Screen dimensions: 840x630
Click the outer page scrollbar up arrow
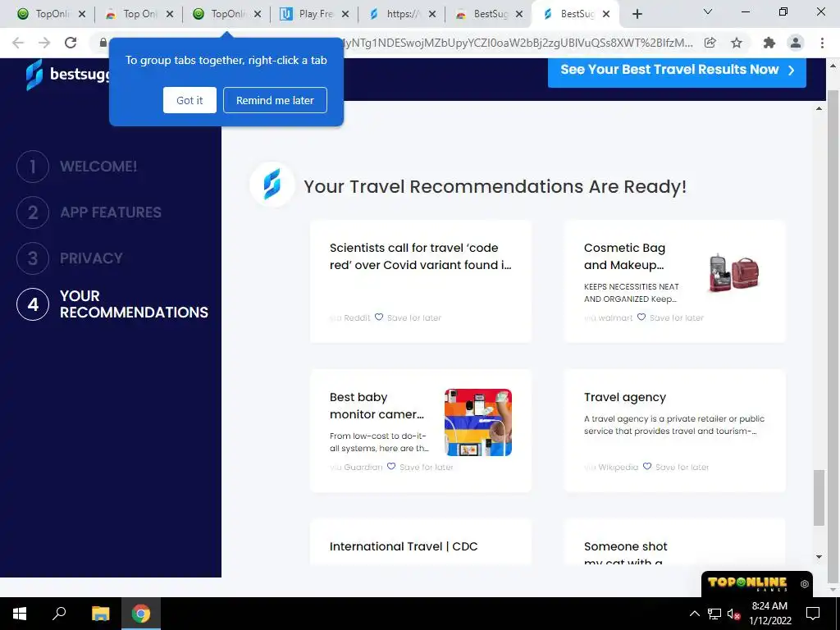[833, 66]
